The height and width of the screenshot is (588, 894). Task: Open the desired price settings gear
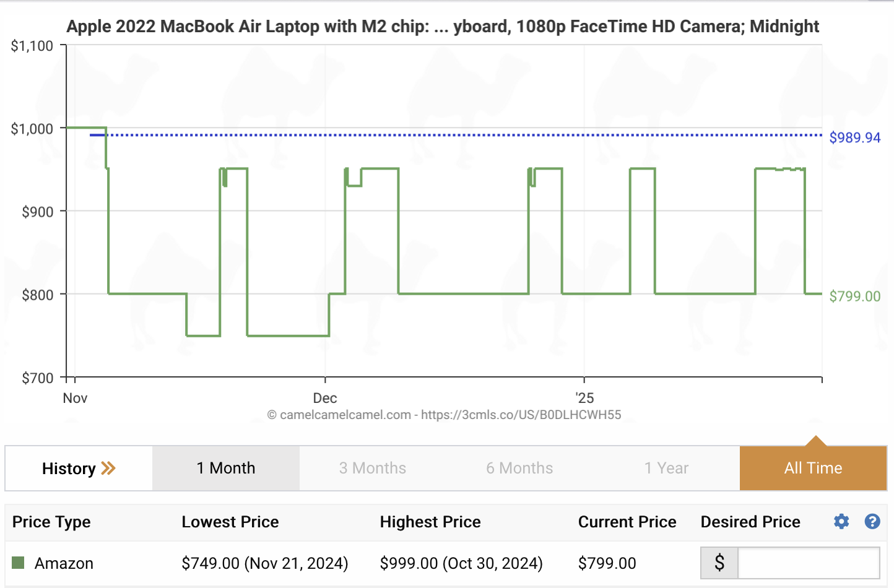point(841,522)
